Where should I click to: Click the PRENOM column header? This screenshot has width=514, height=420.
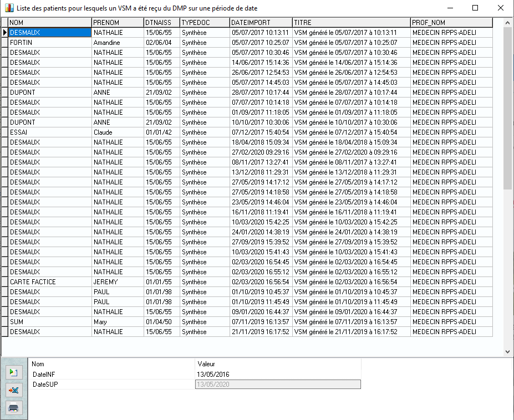point(117,23)
